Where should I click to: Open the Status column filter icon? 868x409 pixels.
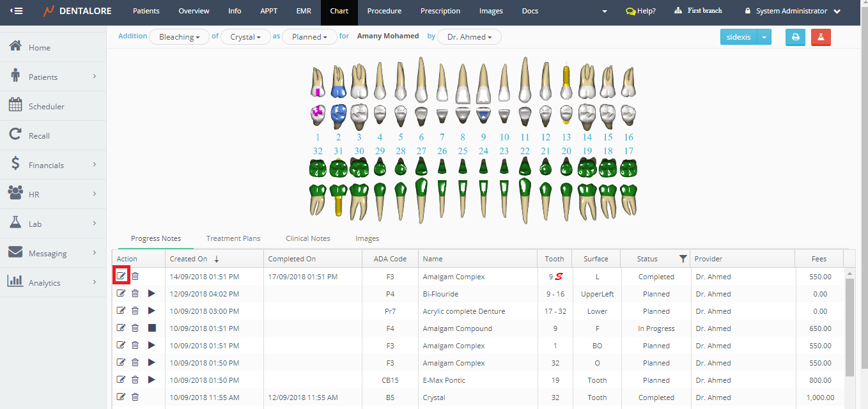coord(683,259)
